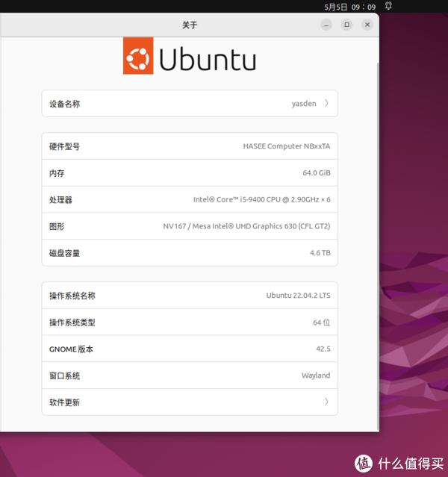Click the 磁盘容量 label

coord(64,253)
